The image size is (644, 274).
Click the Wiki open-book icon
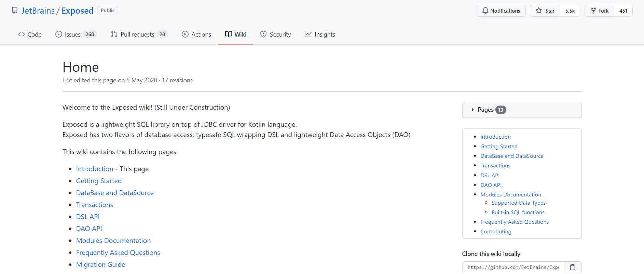point(229,34)
